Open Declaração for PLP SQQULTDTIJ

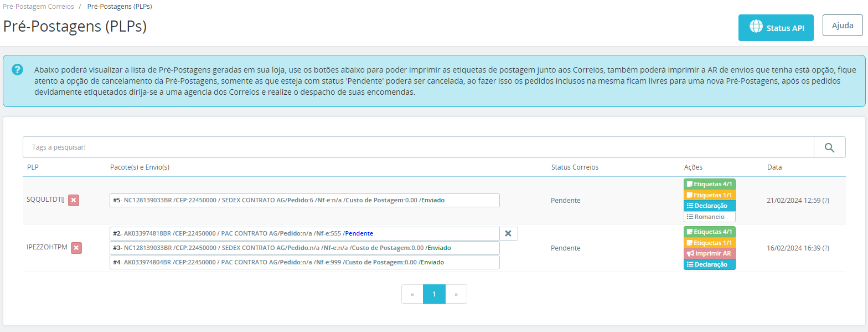click(709, 206)
